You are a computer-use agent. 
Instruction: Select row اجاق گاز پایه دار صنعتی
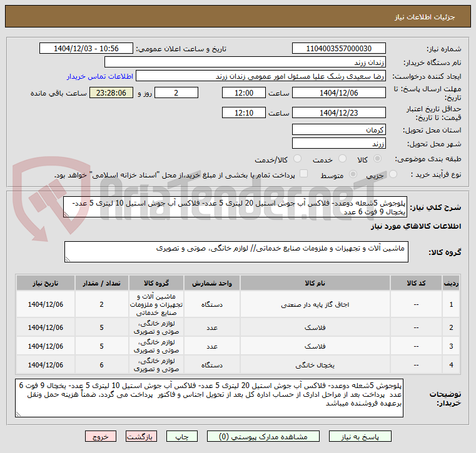click(x=238, y=304)
